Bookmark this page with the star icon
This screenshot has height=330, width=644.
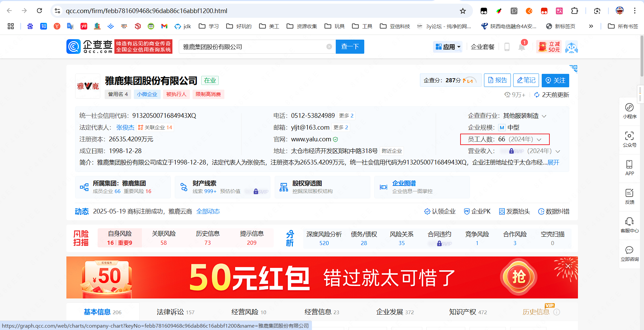click(x=463, y=11)
